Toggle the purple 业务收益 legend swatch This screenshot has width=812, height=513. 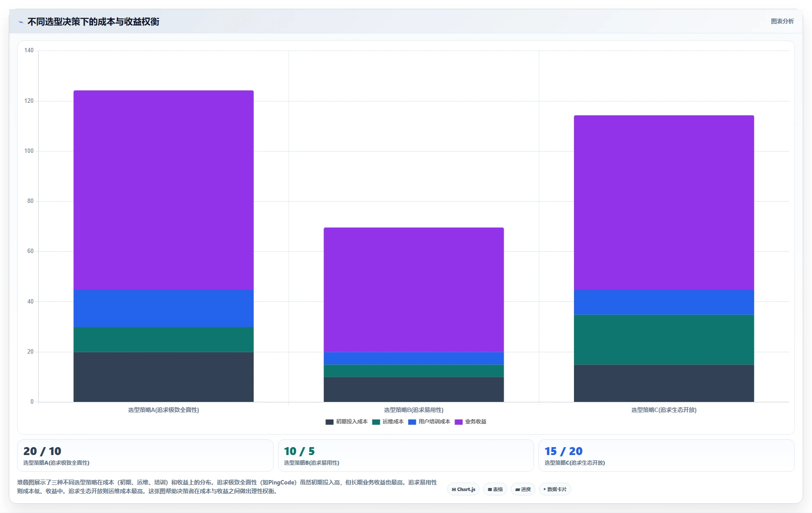(x=458, y=422)
